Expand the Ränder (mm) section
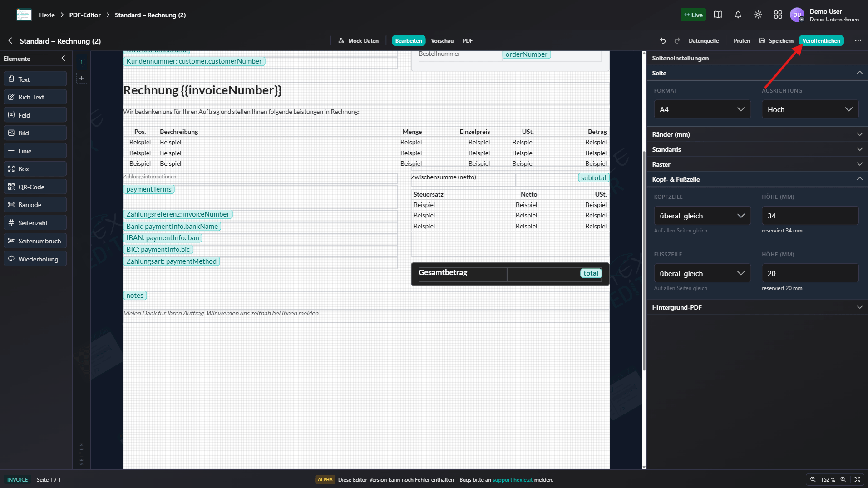 point(757,134)
